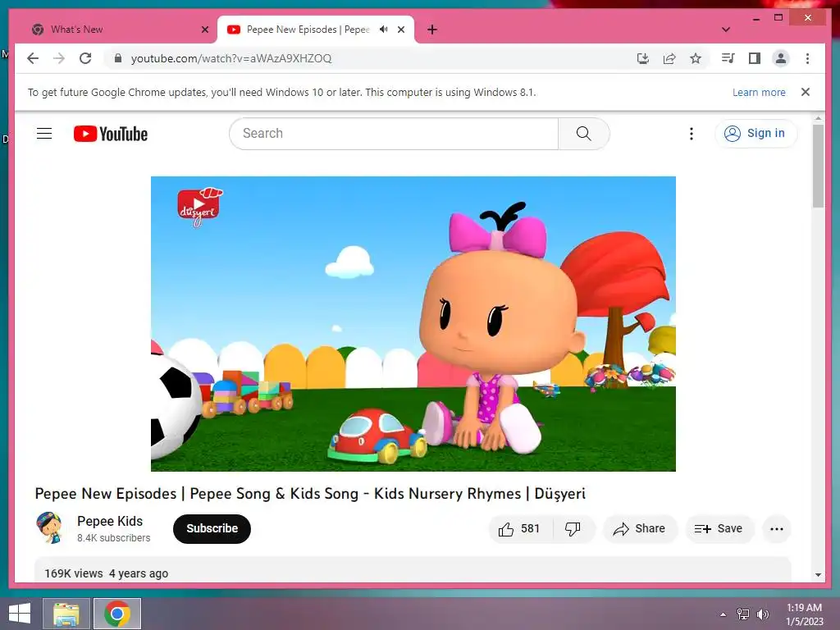This screenshot has width=840, height=630.
Task: Click the install app icon in address bar
Action: (643, 58)
